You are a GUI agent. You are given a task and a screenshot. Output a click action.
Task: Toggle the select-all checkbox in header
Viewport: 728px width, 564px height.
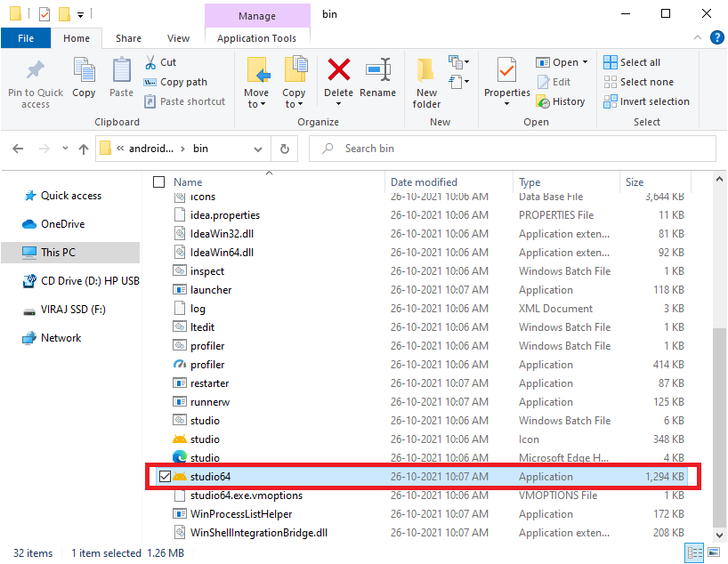coord(158,182)
